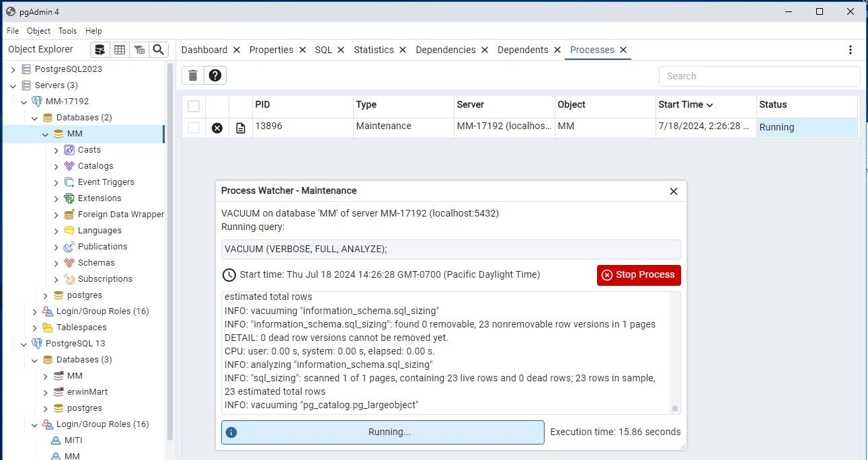Click the Search Objects magnifier icon
This screenshot has width=868, height=460.
click(159, 50)
